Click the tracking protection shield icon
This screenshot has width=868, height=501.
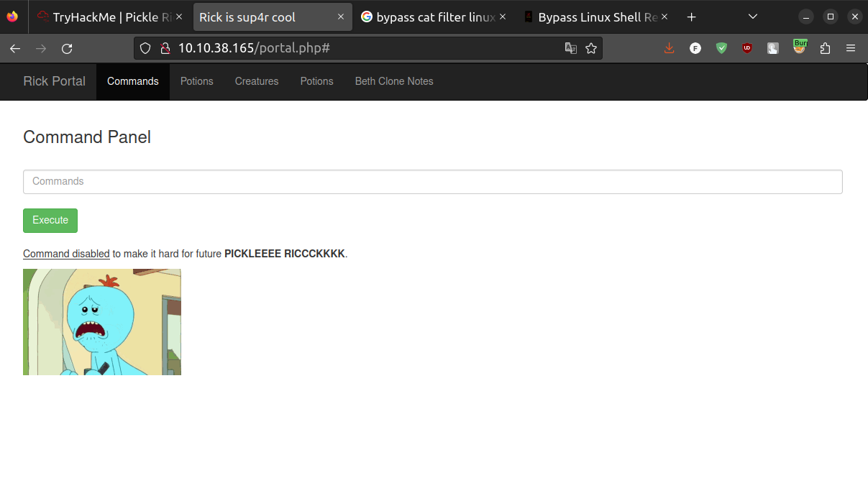point(145,48)
